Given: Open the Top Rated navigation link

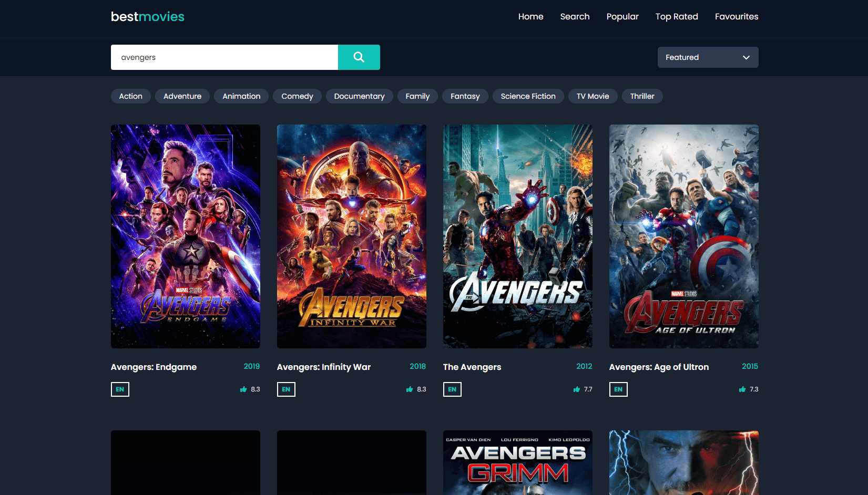Looking at the screenshot, I should pos(677,17).
